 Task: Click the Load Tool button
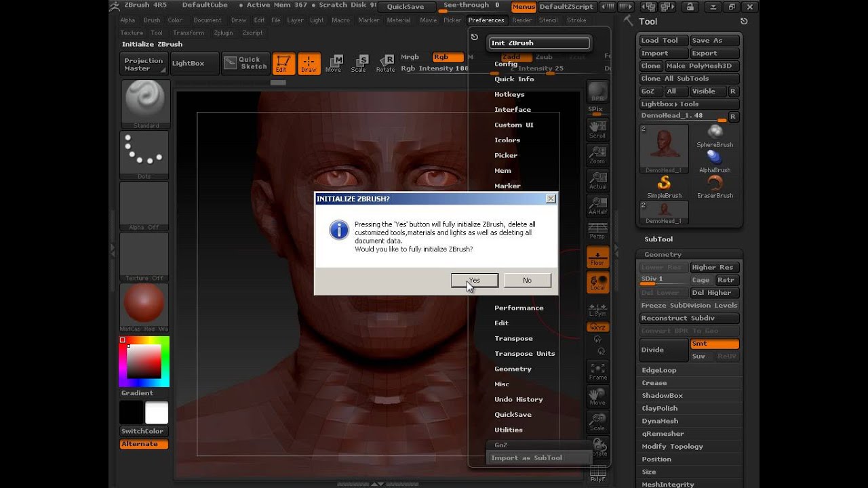tap(664, 41)
